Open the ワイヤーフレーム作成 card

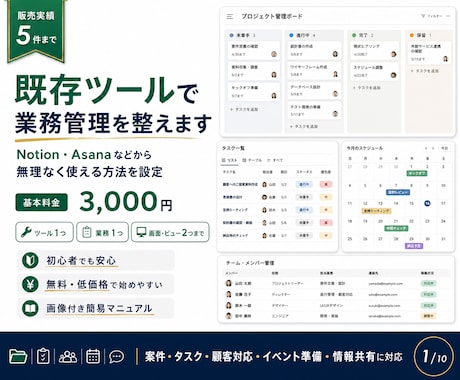(x=314, y=70)
